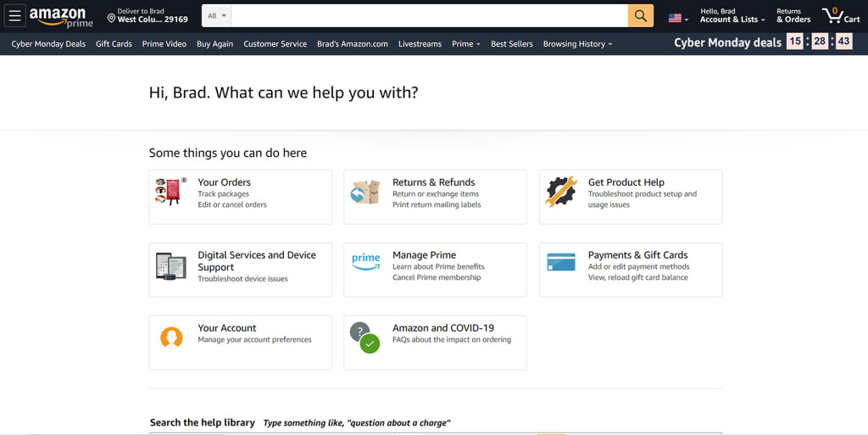Viewport: 868px width, 435px height.
Task: Open Returns & Orders in header
Action: click(x=793, y=15)
